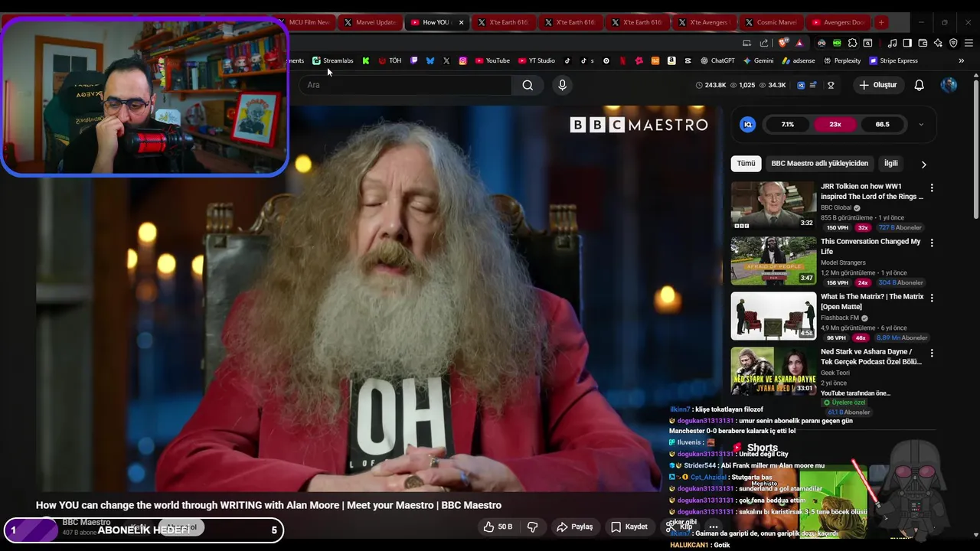This screenshot has width=980, height=551.
Task: Click the music note playlist icon
Action: click(893, 43)
